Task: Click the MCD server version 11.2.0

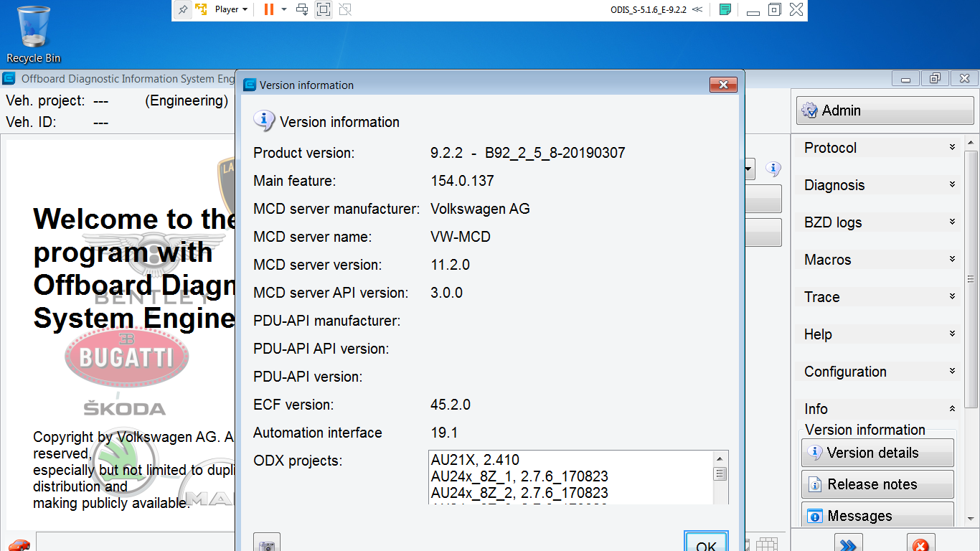Action: coord(450,265)
